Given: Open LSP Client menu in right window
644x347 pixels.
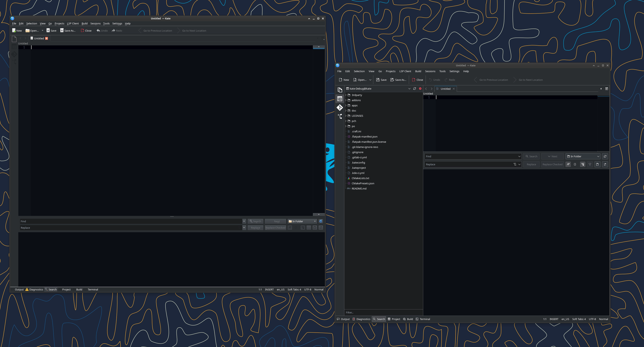Looking at the screenshot, I should (x=405, y=71).
